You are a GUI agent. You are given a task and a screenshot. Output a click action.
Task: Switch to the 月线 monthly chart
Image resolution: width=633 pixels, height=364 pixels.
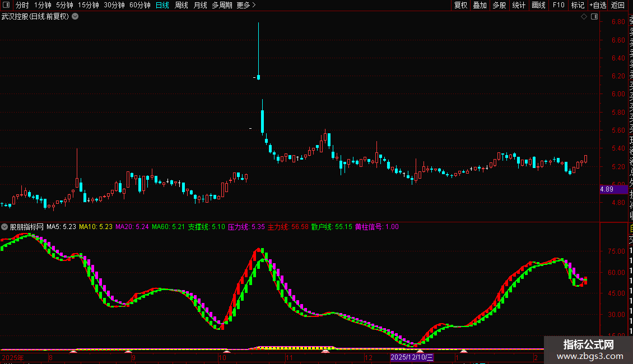click(x=200, y=5)
